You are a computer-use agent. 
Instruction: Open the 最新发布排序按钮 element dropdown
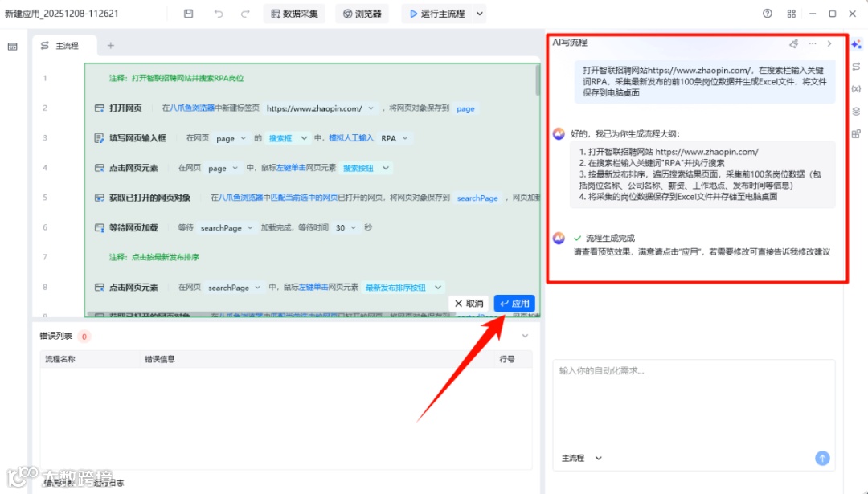(437, 287)
